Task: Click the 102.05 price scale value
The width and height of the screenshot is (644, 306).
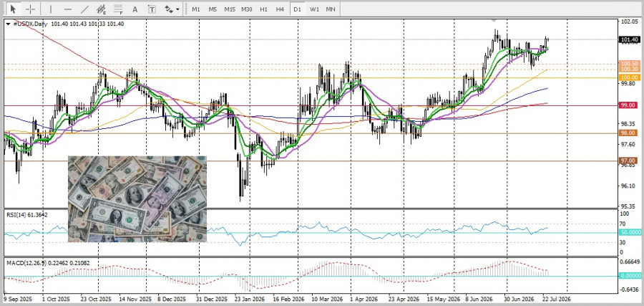Action: point(629,22)
